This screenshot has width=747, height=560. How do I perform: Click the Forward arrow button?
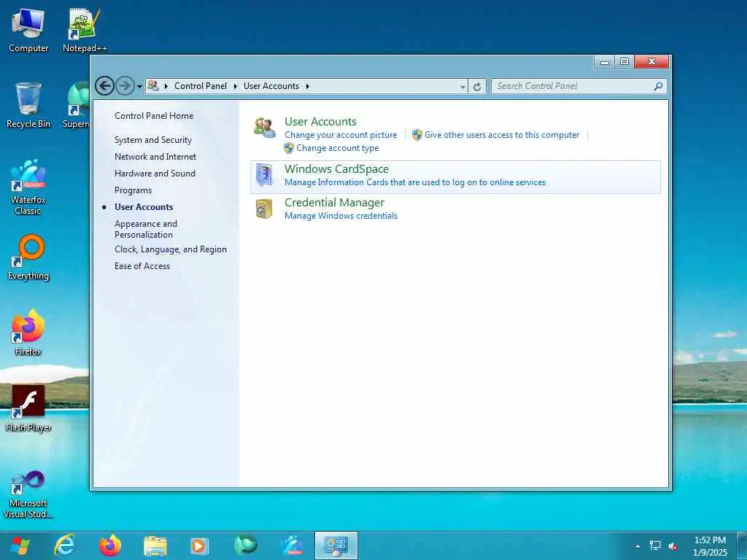tap(125, 86)
